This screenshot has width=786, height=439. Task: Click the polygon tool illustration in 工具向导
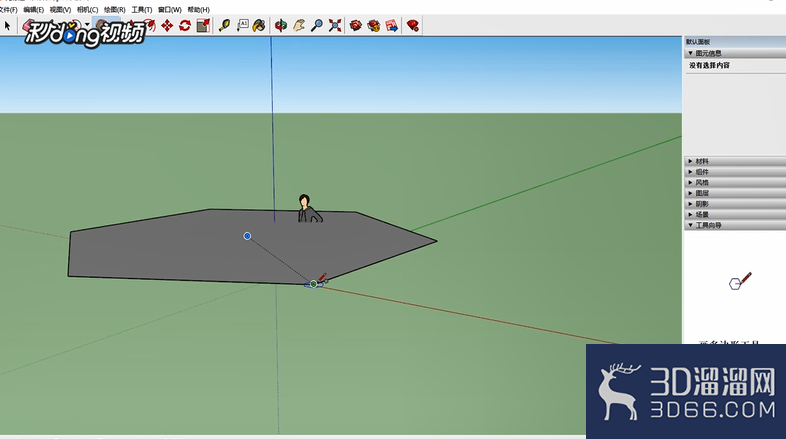coord(740,281)
